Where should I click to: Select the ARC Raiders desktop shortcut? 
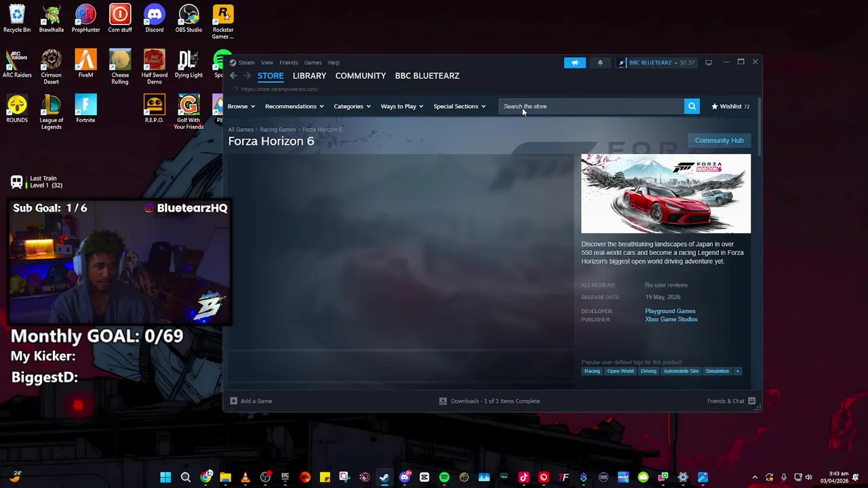pyautogui.click(x=17, y=64)
